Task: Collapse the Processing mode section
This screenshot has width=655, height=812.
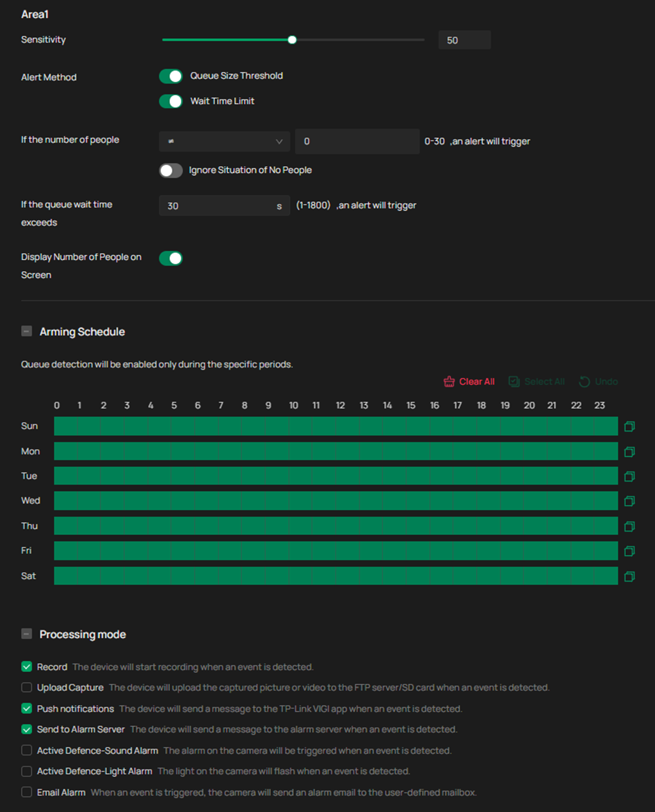Action: [26, 634]
